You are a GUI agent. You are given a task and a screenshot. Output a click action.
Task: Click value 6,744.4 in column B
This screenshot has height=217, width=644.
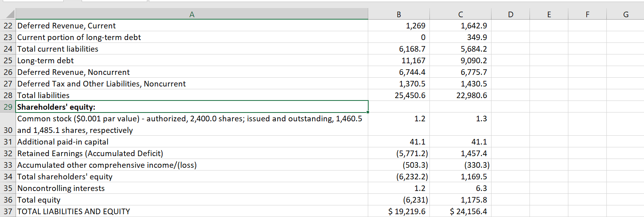(399, 72)
